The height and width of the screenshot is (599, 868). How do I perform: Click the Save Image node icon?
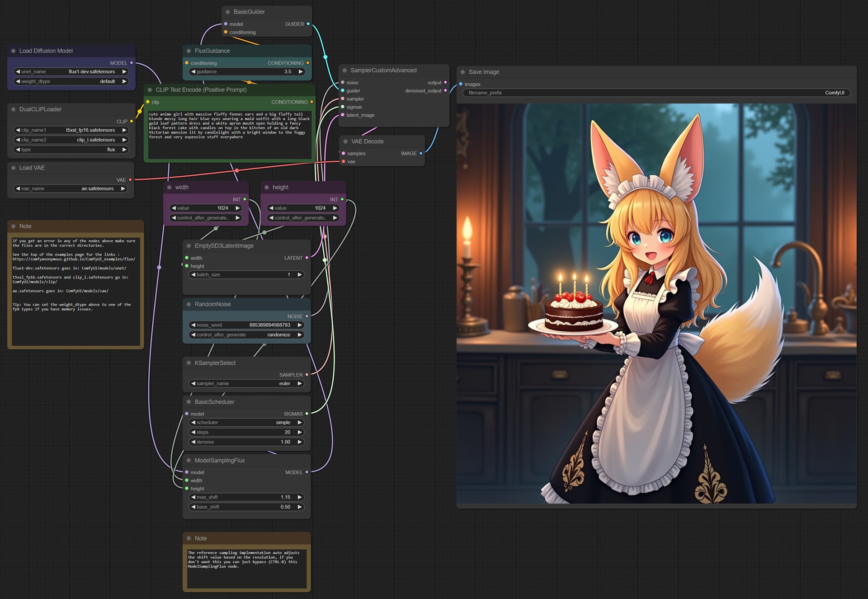pos(462,72)
